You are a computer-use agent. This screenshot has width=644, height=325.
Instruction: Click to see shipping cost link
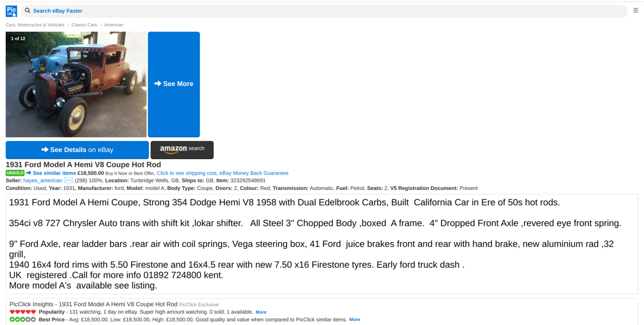(187, 173)
